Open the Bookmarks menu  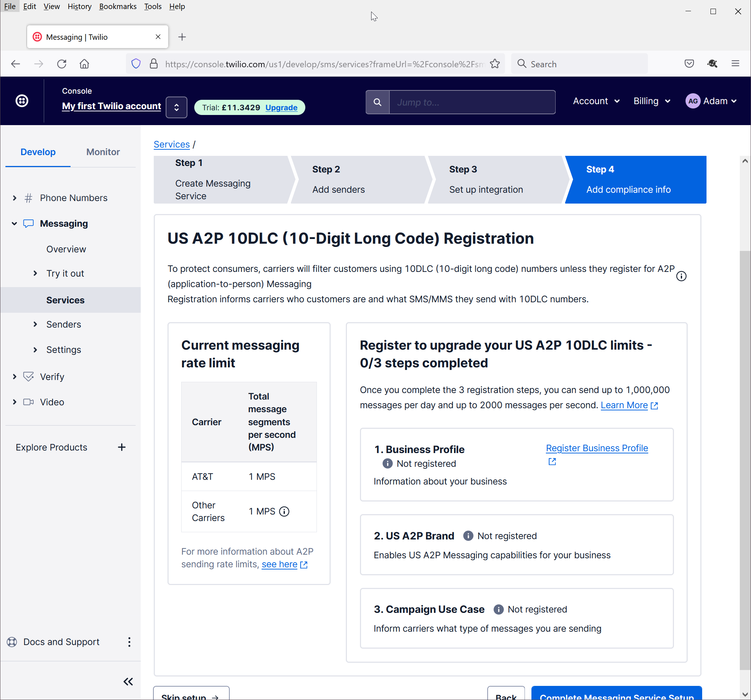(118, 7)
